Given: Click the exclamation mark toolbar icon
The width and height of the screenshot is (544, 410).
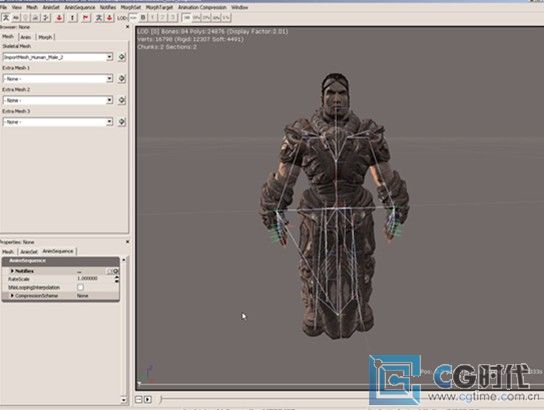Looking at the screenshot, I should tap(72, 17).
